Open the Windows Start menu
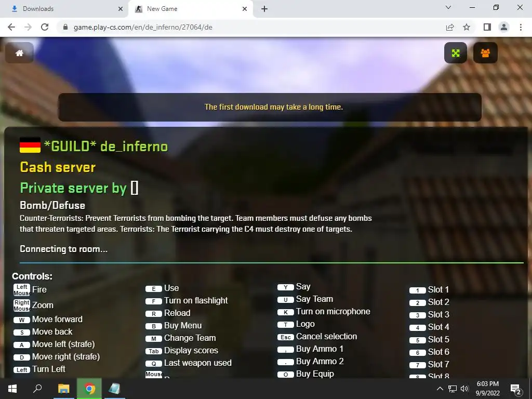Screen dimensions: 532x399 pos(12,389)
